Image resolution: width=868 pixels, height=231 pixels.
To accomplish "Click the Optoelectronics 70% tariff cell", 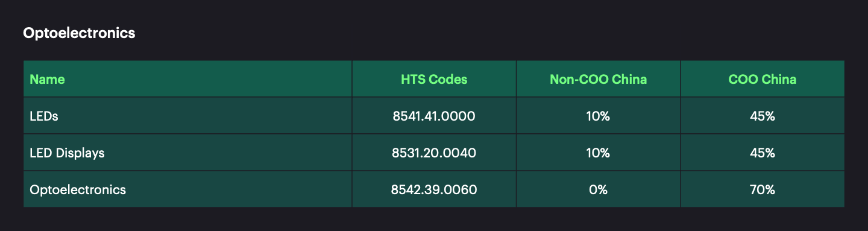I will tap(763, 189).
